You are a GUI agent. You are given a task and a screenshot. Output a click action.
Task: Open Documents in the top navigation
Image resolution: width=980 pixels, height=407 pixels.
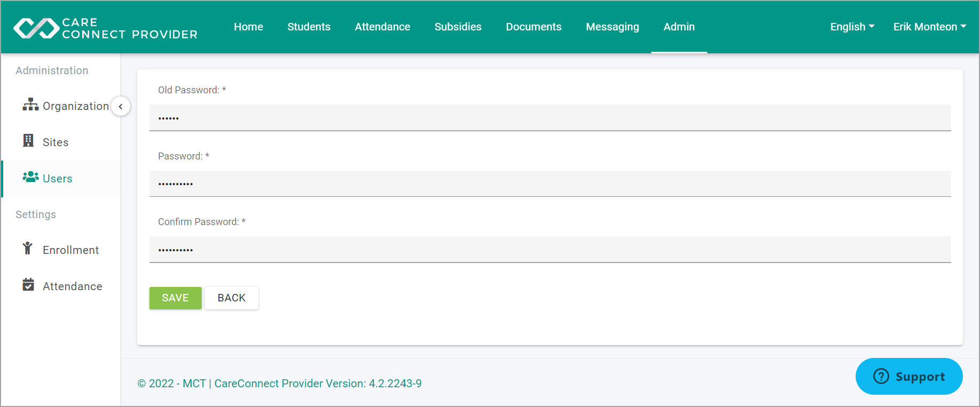coord(533,27)
